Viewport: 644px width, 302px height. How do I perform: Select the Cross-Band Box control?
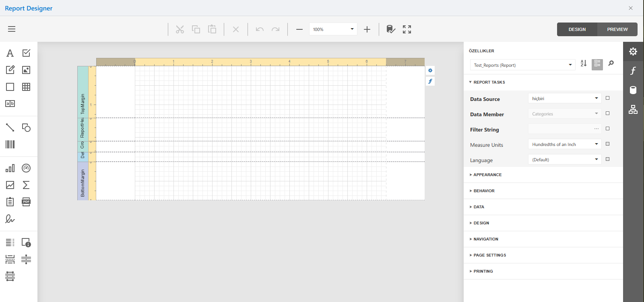point(10,276)
